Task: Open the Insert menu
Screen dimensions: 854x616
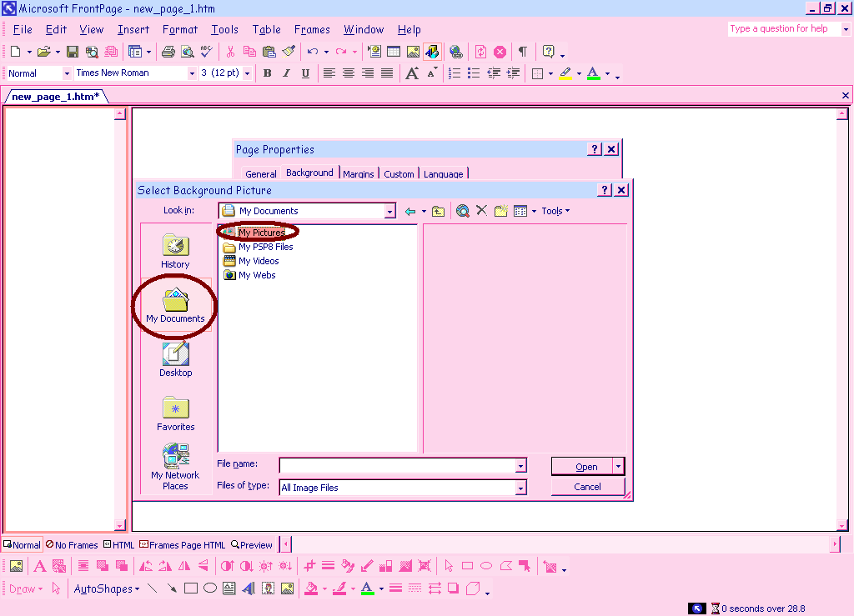Action: coord(133,30)
